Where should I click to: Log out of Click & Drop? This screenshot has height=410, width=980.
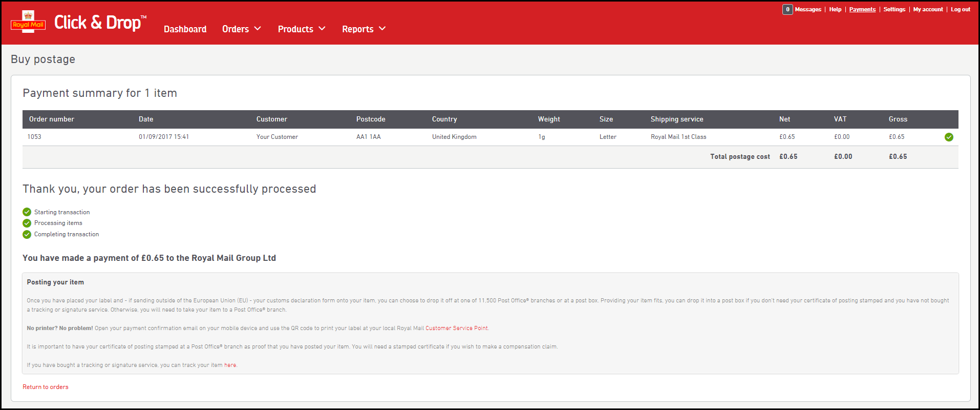[960, 10]
